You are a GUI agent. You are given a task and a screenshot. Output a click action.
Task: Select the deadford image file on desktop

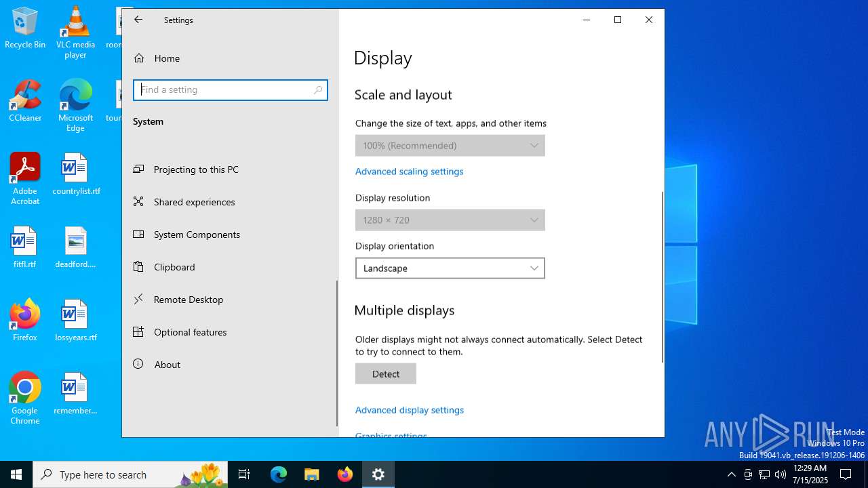(x=75, y=247)
